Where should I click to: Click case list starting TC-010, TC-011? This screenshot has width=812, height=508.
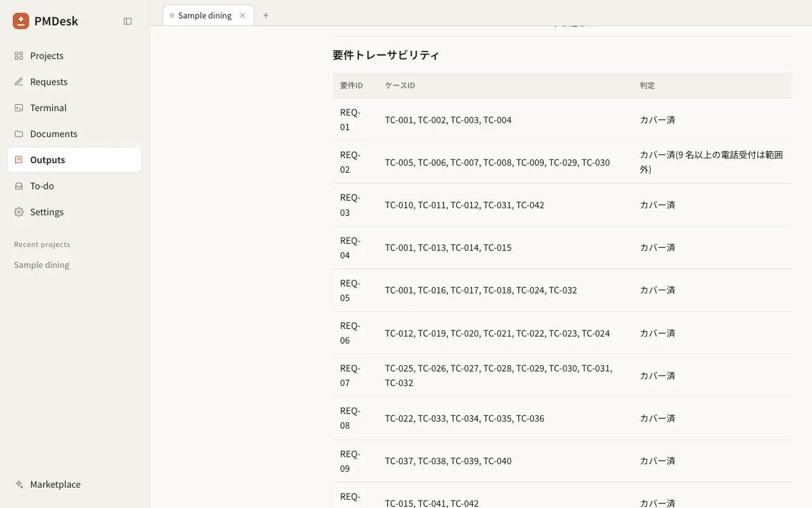[464, 205]
